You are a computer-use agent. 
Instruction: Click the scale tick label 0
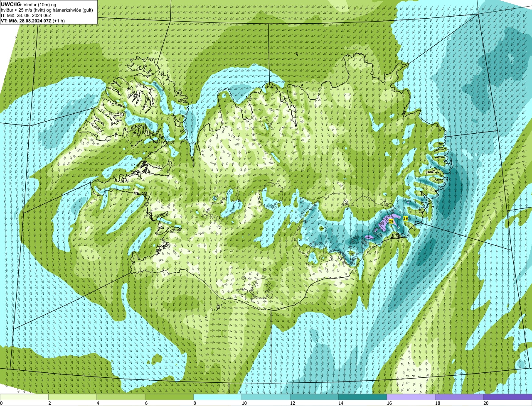point(2,403)
